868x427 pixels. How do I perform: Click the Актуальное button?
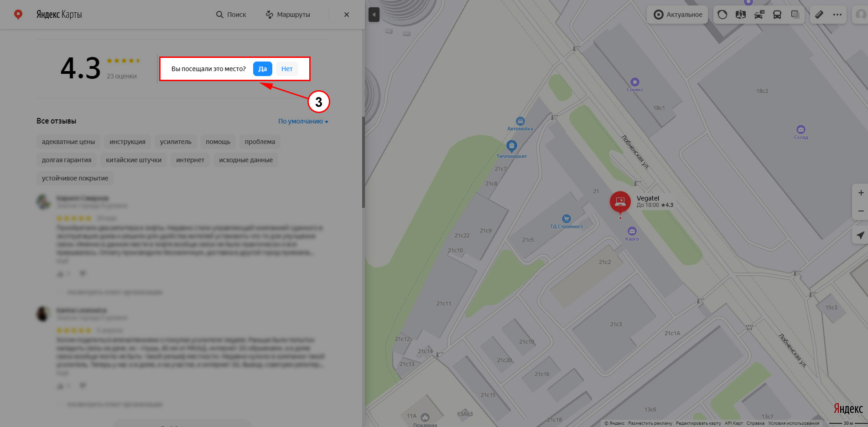pyautogui.click(x=678, y=15)
